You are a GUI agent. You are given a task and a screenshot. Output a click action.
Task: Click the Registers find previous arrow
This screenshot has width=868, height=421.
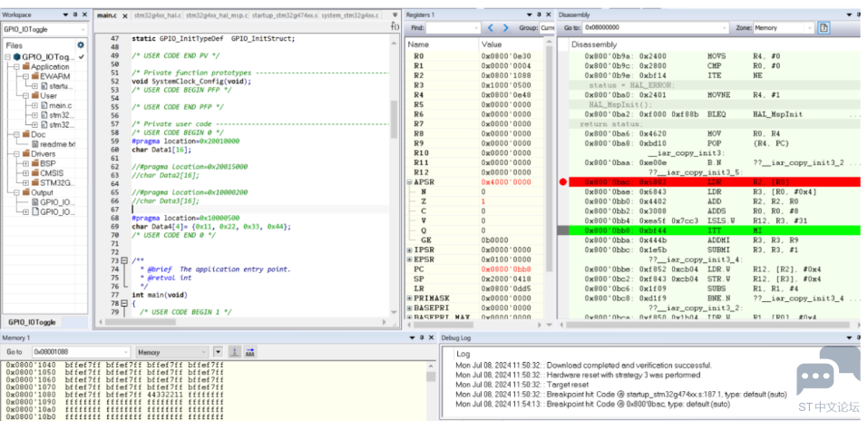coord(491,28)
